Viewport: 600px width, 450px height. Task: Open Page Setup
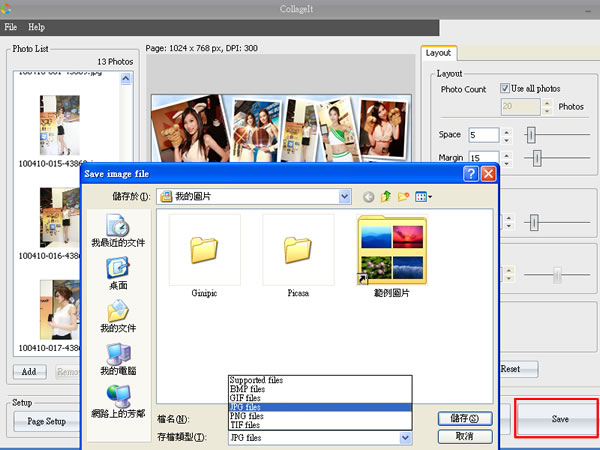[47, 421]
